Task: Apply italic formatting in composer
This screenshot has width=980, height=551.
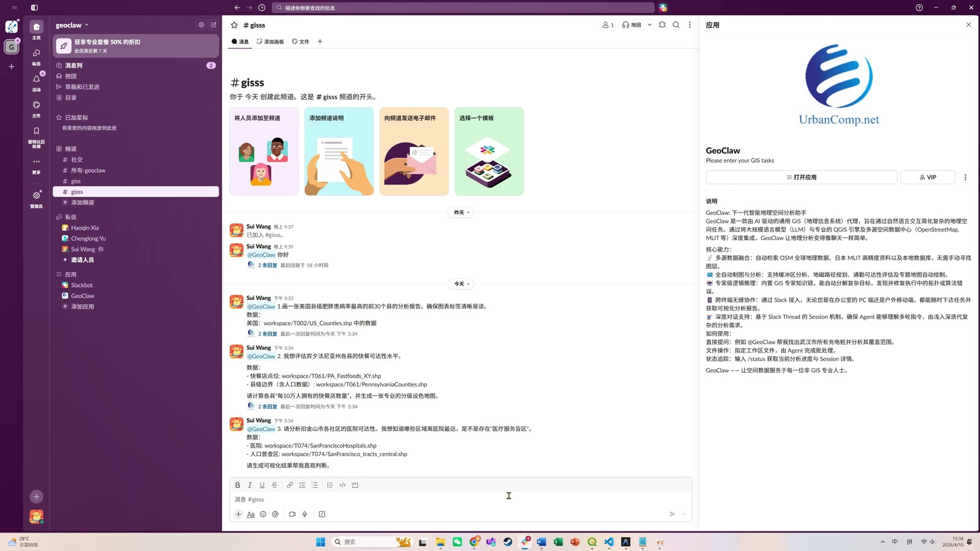Action: pyautogui.click(x=250, y=485)
